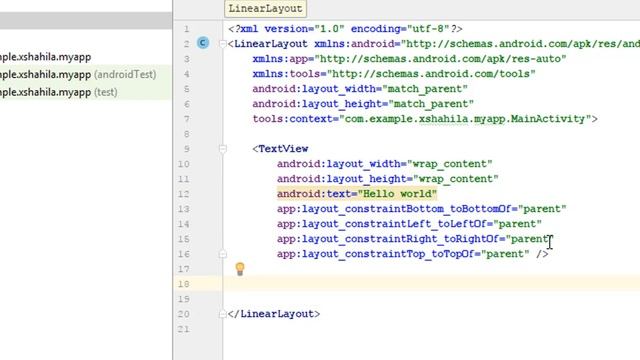Collapse the LinearLayout fold marker on line 2
This screenshot has height=360, width=640.
222,44
